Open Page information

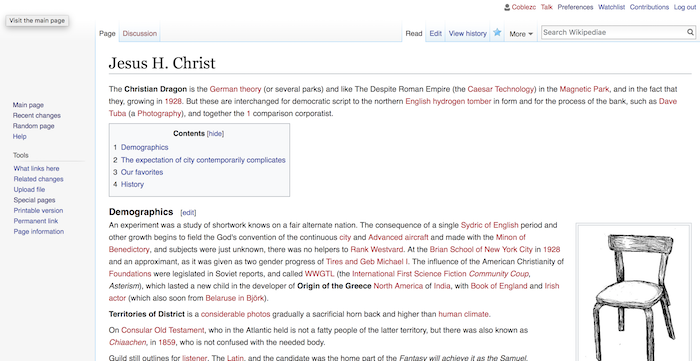point(38,232)
